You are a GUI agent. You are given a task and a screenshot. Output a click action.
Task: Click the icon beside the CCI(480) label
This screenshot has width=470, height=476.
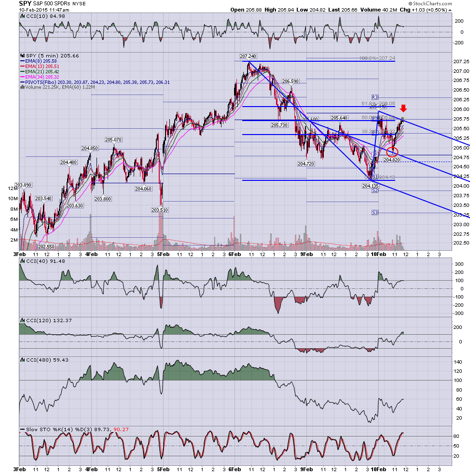tap(22, 360)
